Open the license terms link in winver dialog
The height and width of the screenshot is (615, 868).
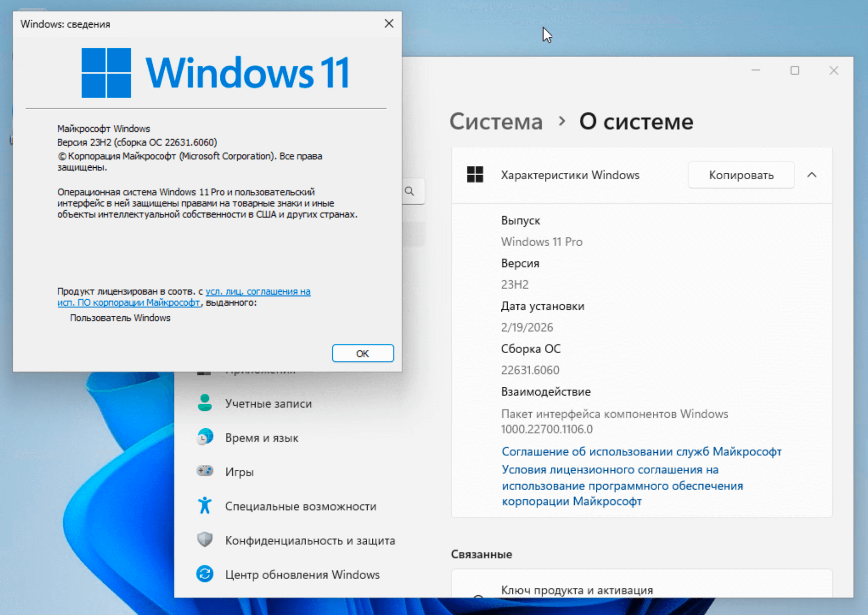(258, 292)
